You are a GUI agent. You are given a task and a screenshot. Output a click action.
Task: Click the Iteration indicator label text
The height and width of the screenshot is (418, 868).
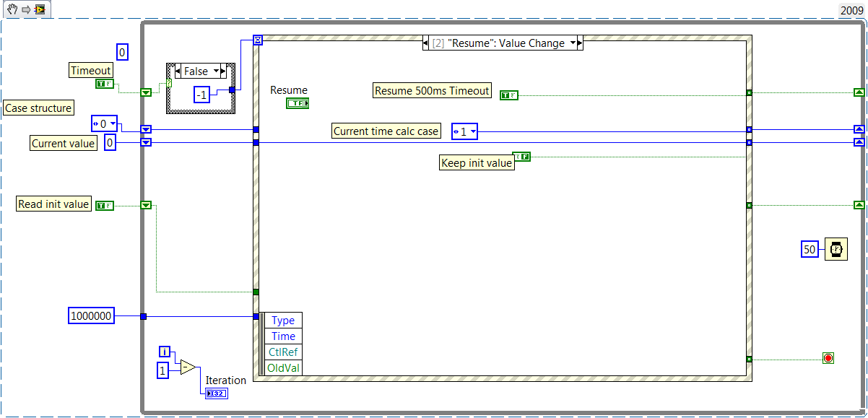(226, 380)
